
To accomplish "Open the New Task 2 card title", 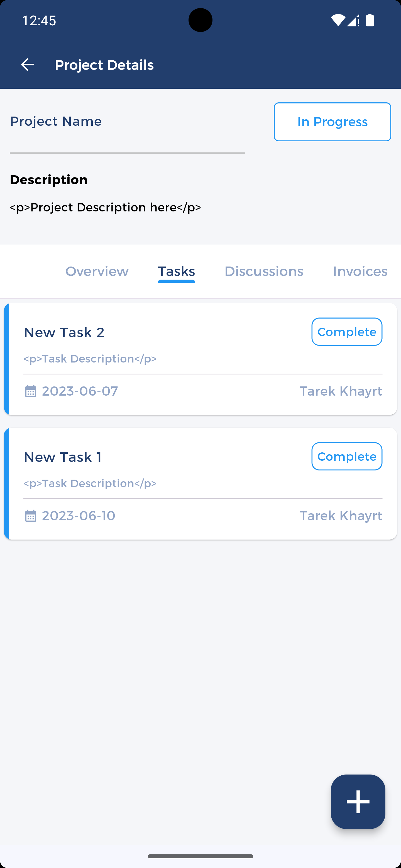I will click(64, 332).
